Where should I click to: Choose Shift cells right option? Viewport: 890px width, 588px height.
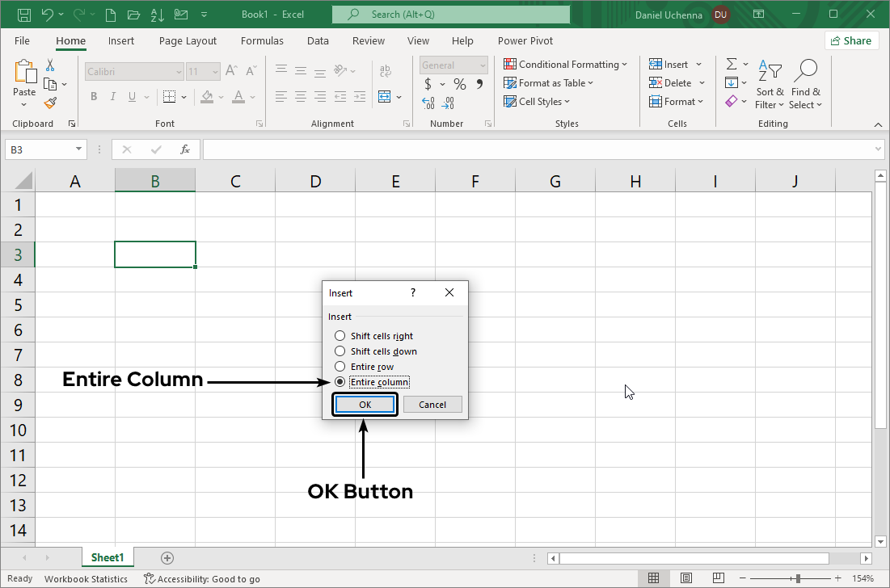tap(340, 336)
